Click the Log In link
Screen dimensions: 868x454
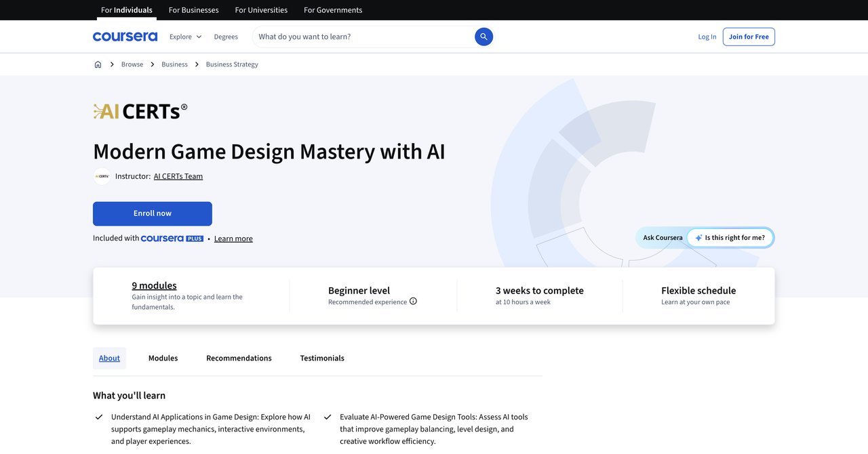(707, 37)
